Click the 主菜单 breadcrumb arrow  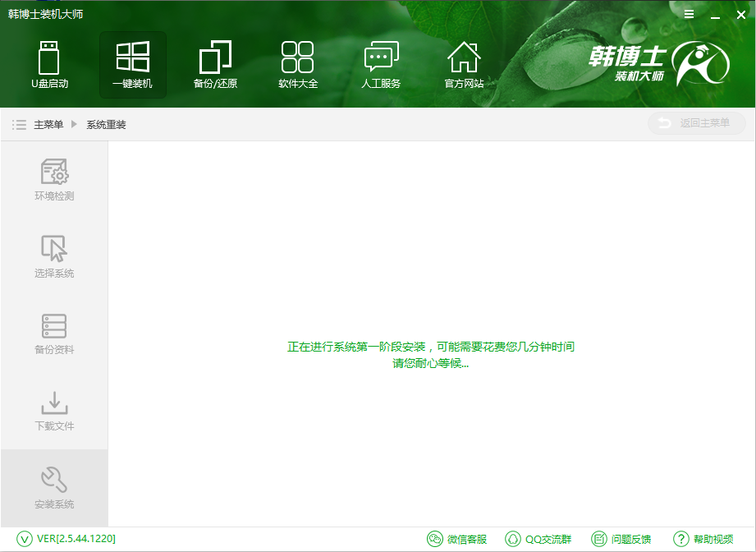[73, 123]
